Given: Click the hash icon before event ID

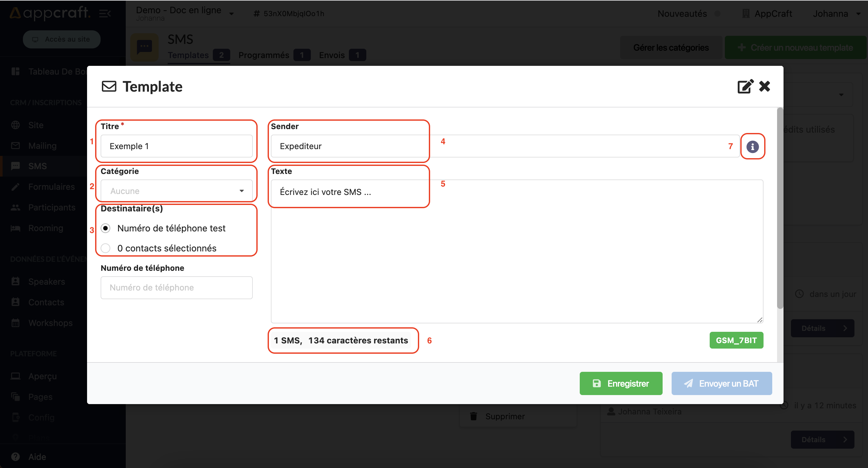Looking at the screenshot, I should [x=257, y=14].
